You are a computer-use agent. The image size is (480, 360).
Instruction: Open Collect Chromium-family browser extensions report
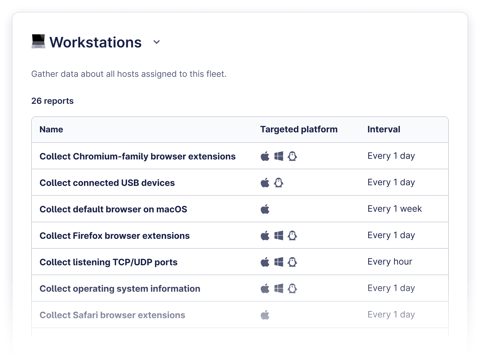(x=137, y=156)
